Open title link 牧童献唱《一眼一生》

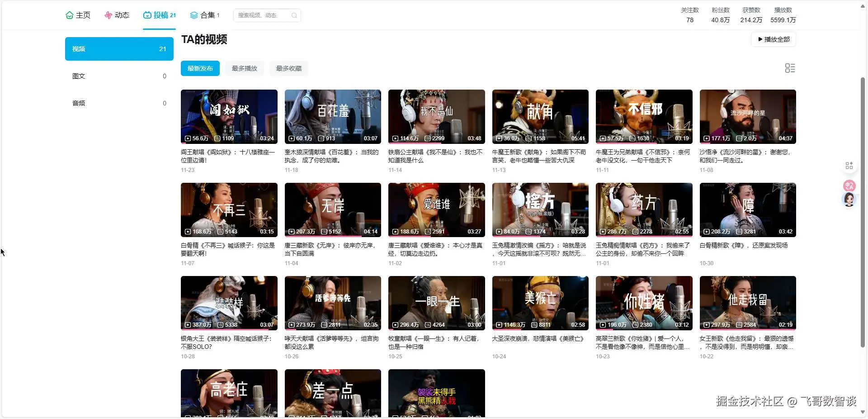(x=434, y=343)
